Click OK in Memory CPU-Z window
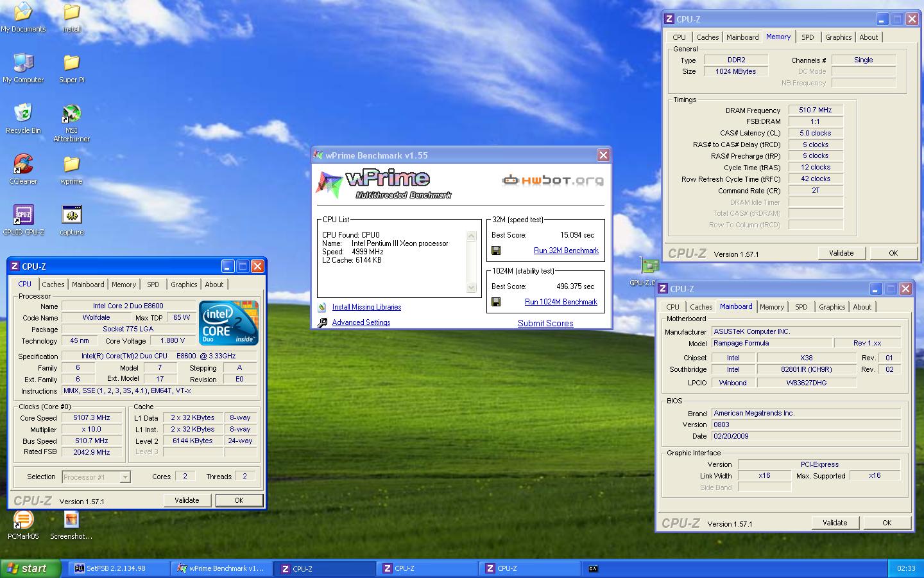Screen dimensions: 924x578 [893, 253]
